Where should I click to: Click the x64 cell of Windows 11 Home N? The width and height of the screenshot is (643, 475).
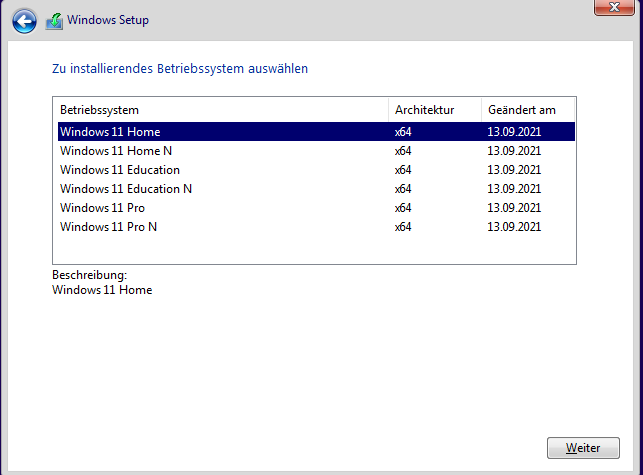point(403,151)
